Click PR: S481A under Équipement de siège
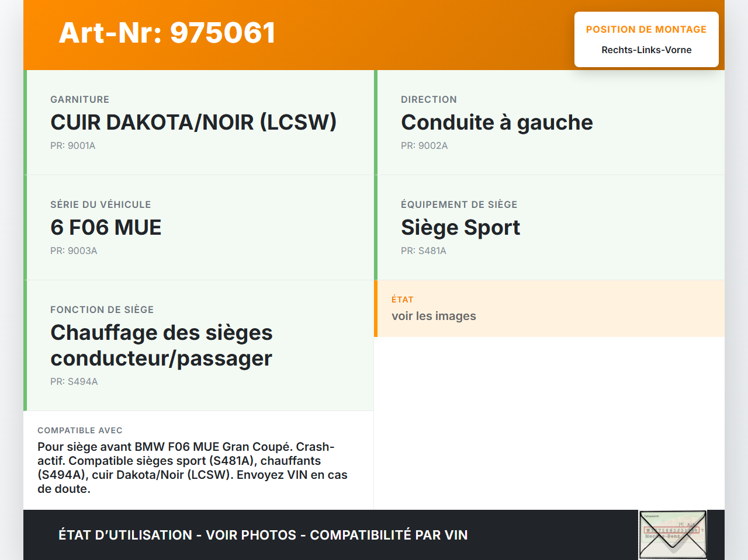This screenshot has width=748, height=560. (x=423, y=251)
